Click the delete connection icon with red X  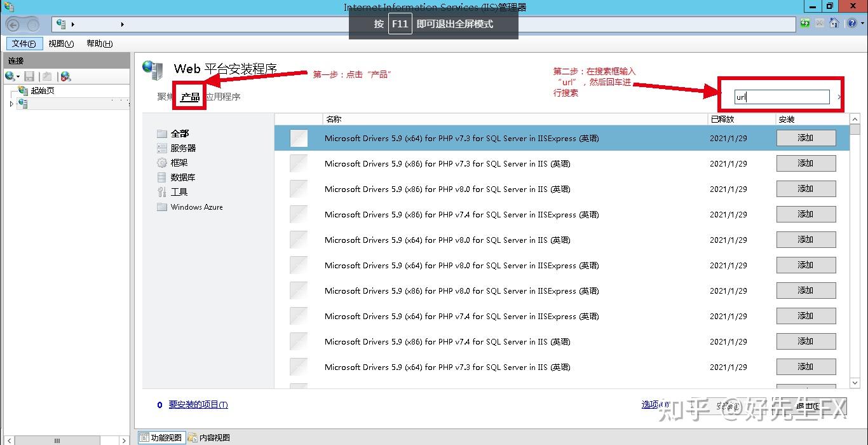pyautogui.click(x=65, y=76)
